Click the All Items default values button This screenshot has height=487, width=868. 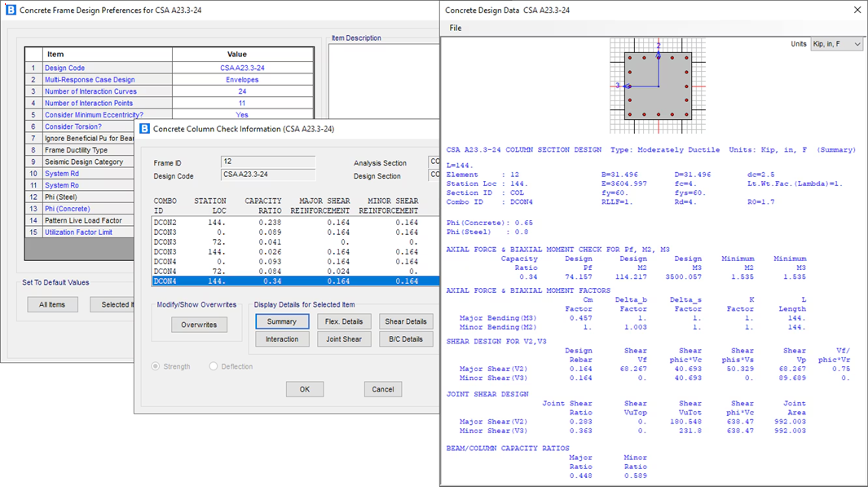tap(52, 304)
